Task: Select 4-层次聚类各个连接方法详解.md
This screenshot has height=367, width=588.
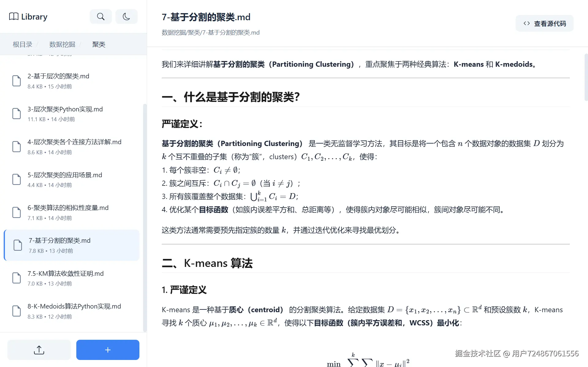Action: [74, 142]
